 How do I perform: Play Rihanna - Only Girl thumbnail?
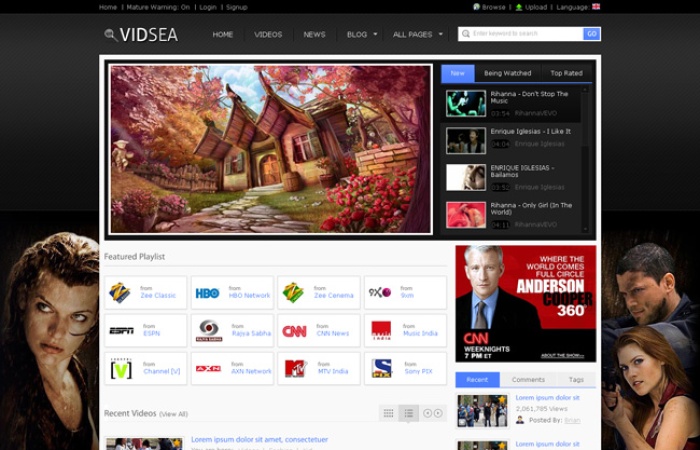pyautogui.click(x=466, y=215)
